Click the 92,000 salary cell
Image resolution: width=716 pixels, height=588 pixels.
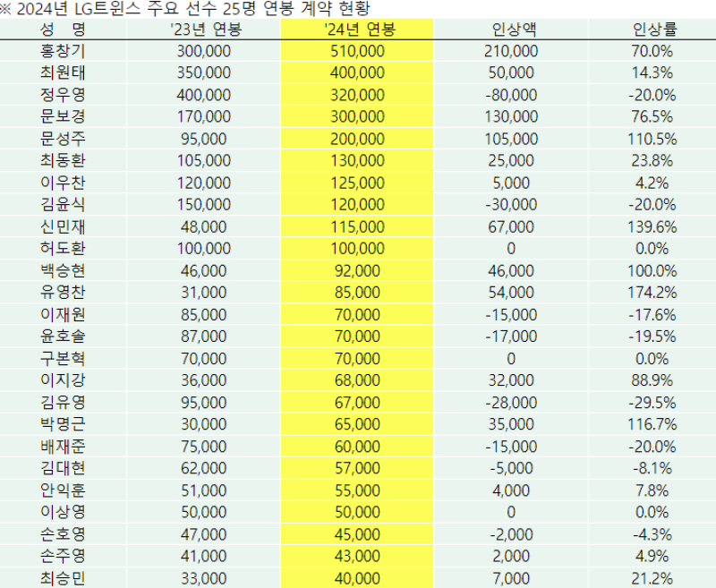[x=357, y=270]
